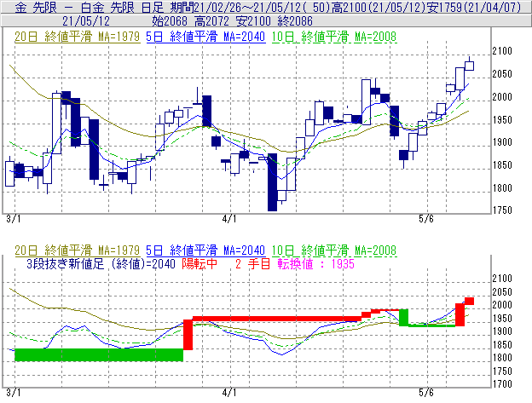Viewport: 532px width, 403px height.
Task: Click the 5/6 date label under upper chart
Action: [x=426, y=219]
